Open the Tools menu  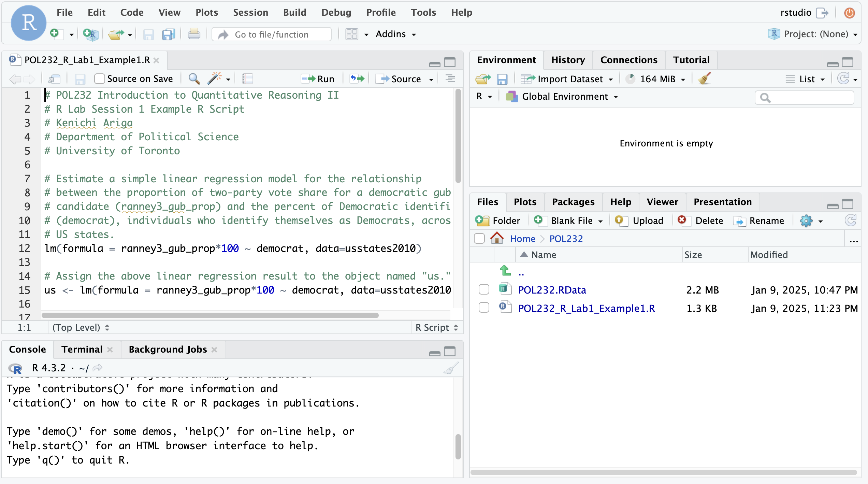coord(423,13)
